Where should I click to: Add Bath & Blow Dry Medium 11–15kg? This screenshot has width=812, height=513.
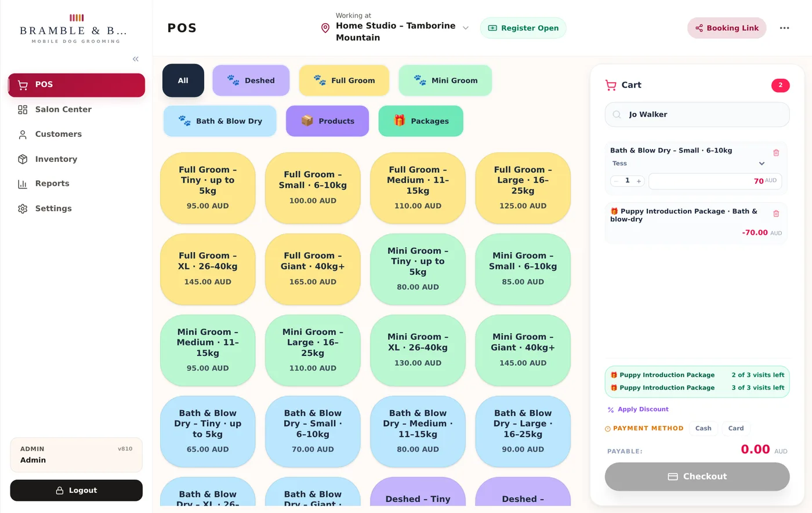(418, 431)
